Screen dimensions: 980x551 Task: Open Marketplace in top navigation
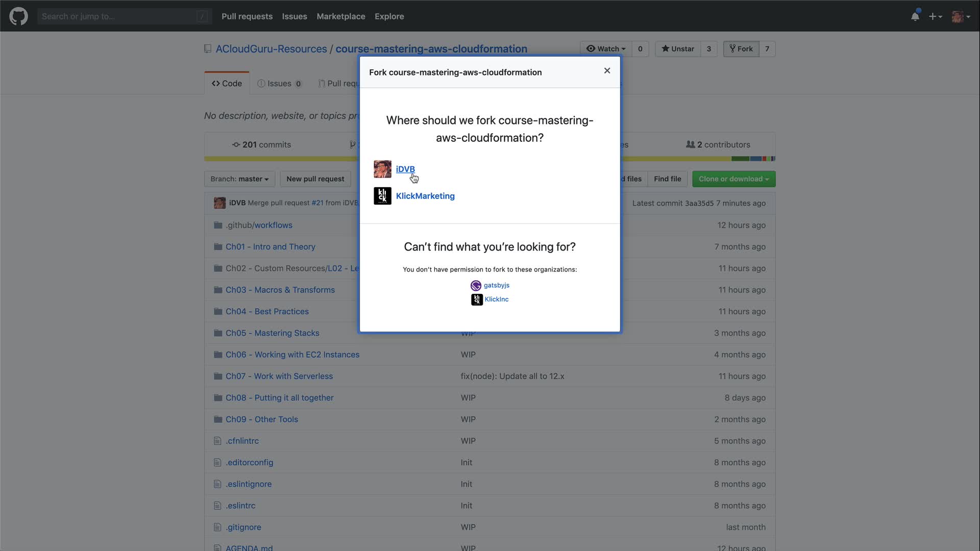click(340, 16)
